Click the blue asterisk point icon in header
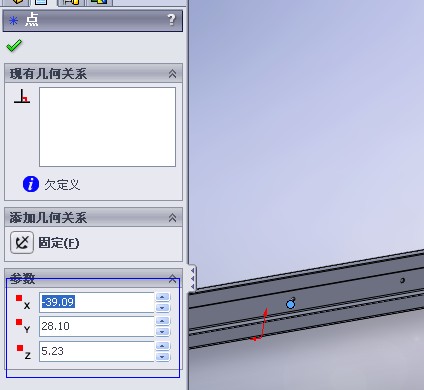Viewport: 424px width, 390px height. tap(13, 21)
